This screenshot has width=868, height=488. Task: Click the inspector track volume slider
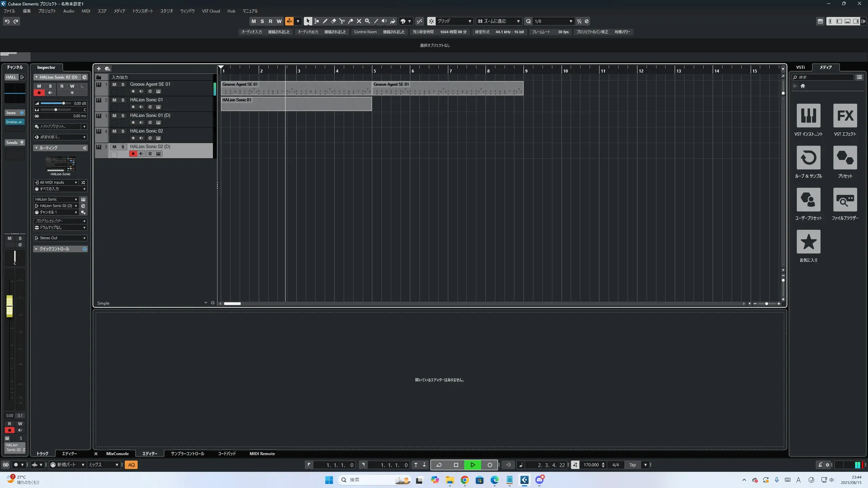[56, 103]
